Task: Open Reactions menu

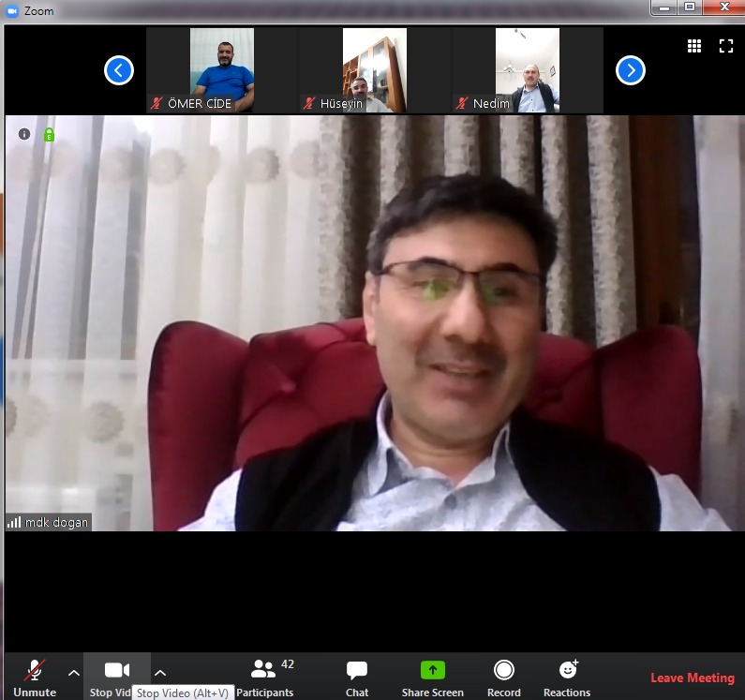Action: pos(567,677)
